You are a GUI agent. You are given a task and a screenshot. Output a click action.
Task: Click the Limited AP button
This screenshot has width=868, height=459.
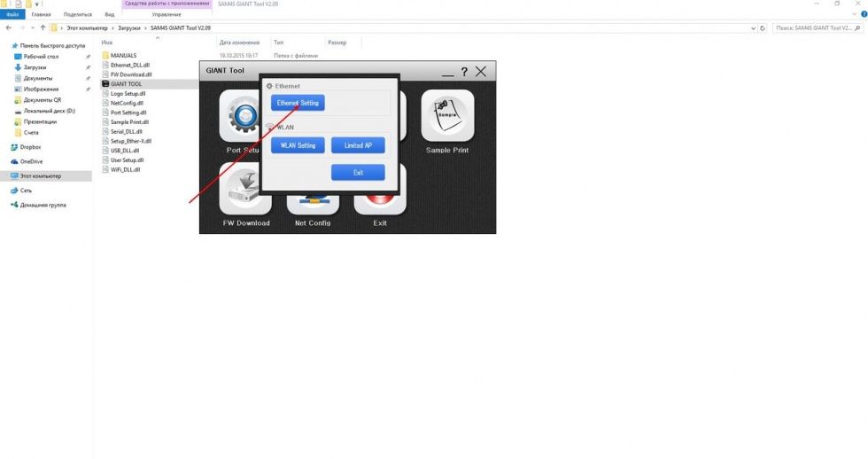point(358,145)
